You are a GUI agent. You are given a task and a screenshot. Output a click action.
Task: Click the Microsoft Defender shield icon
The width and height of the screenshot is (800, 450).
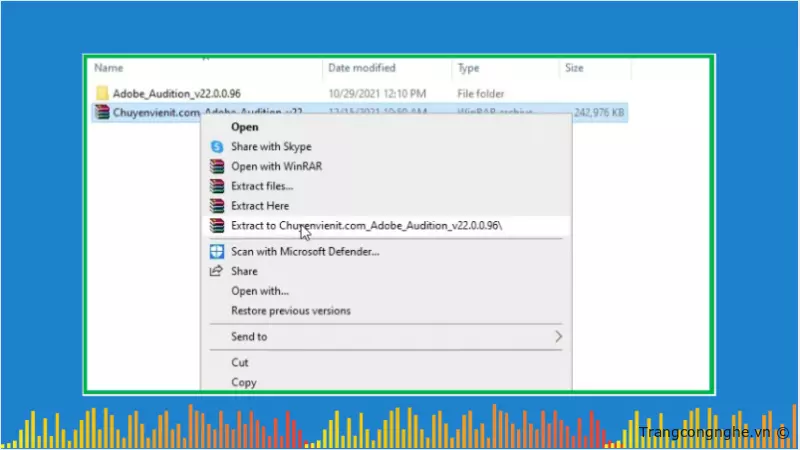tap(215, 252)
